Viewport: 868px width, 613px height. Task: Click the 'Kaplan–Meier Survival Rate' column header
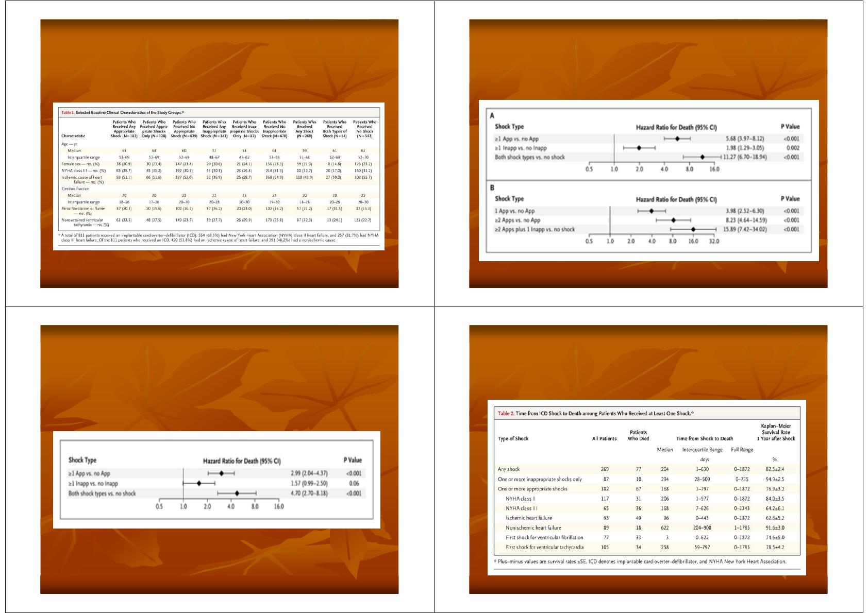(x=776, y=432)
